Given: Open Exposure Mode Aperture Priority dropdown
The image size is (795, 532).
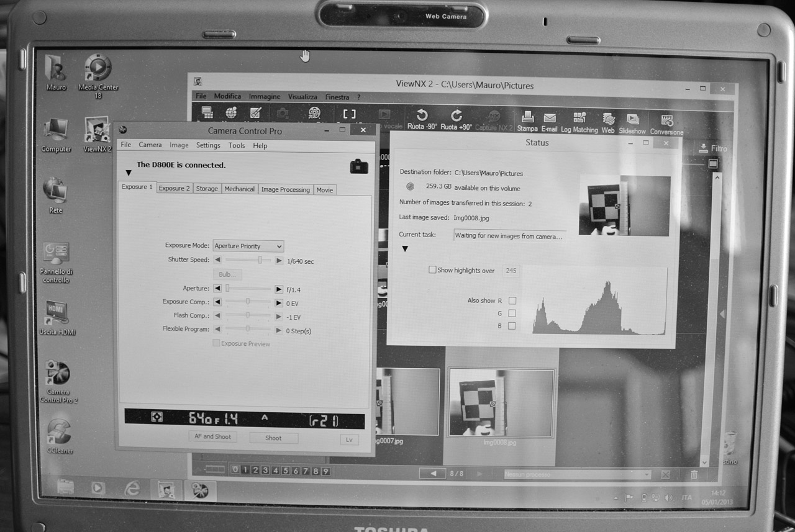Looking at the screenshot, I should [x=248, y=246].
